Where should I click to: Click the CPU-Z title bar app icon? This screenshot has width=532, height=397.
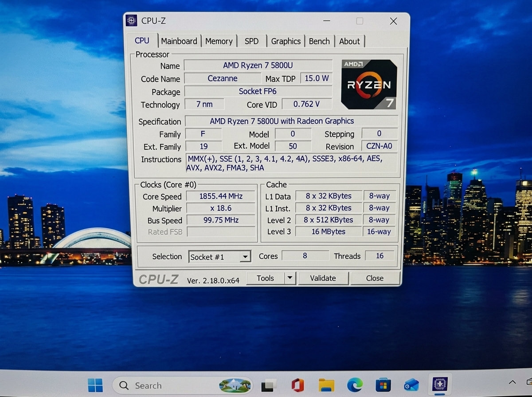[x=132, y=20]
